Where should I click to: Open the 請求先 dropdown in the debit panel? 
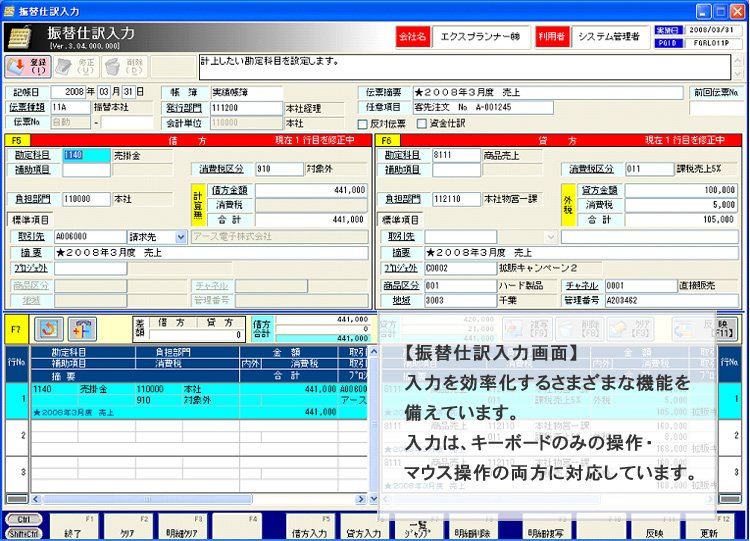pos(180,237)
